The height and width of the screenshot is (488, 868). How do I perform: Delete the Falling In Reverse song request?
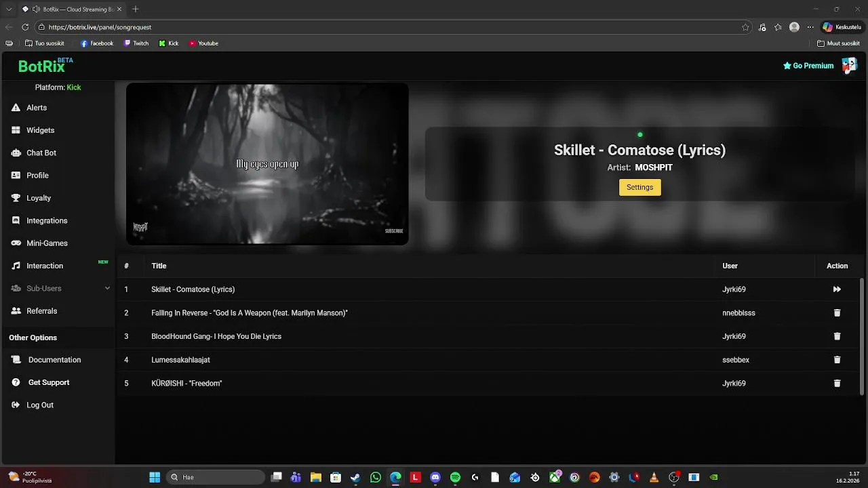click(837, 313)
